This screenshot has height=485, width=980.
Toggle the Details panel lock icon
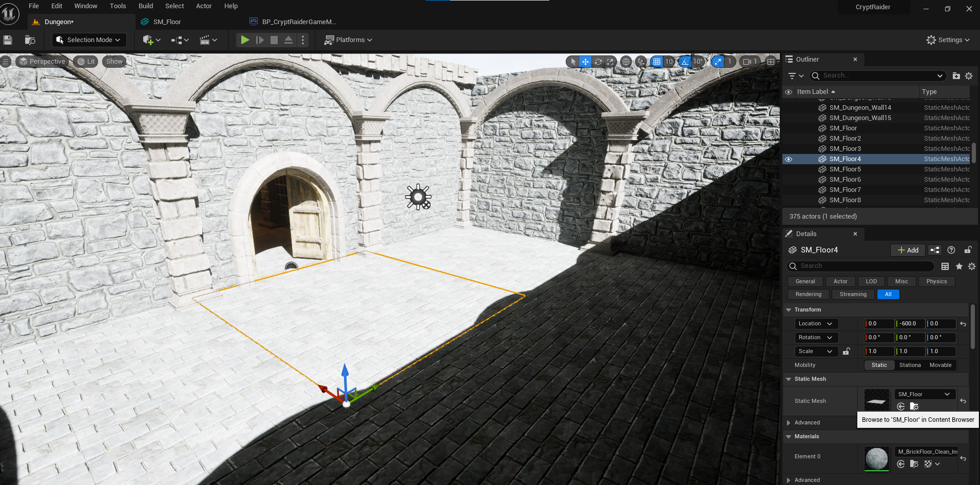point(968,250)
